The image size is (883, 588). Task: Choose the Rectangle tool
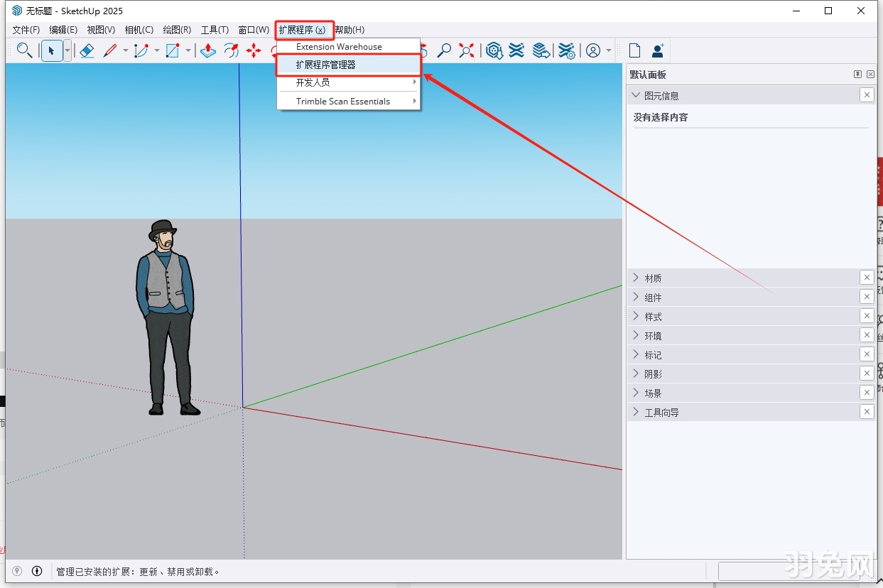[x=170, y=50]
